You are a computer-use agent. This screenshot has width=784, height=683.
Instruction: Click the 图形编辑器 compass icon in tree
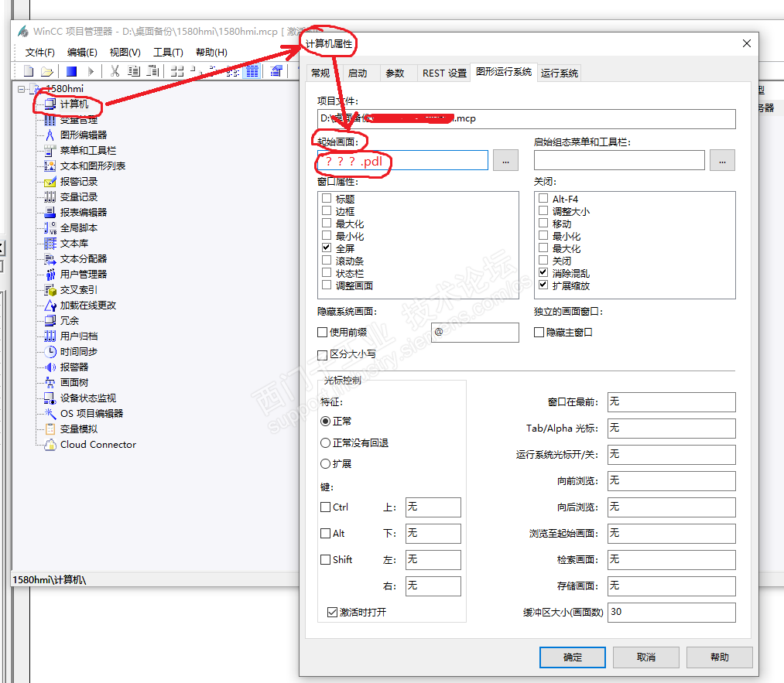tap(50, 135)
